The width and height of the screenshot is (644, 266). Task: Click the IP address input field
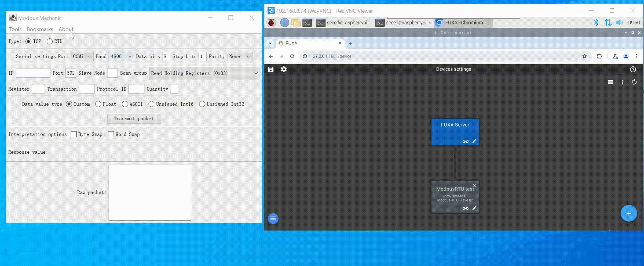pos(33,73)
